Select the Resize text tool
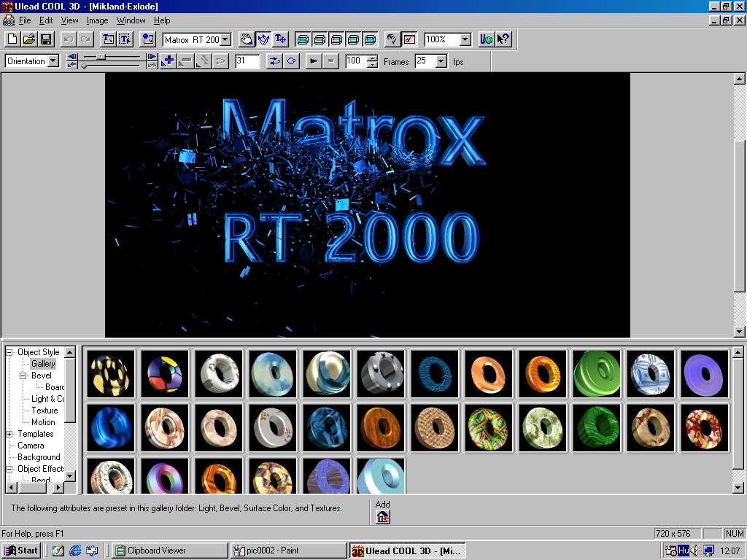The width and height of the screenshot is (747, 560). 280,39
